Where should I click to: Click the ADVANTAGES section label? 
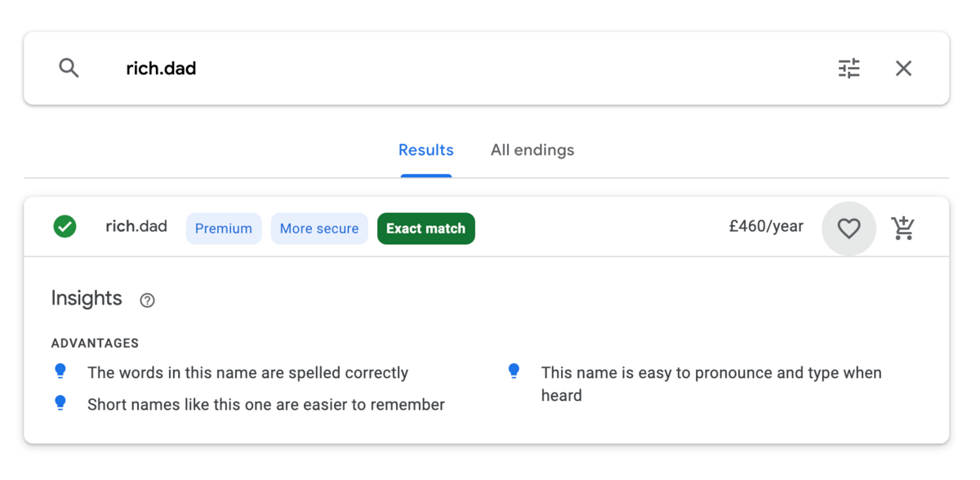pos(95,344)
